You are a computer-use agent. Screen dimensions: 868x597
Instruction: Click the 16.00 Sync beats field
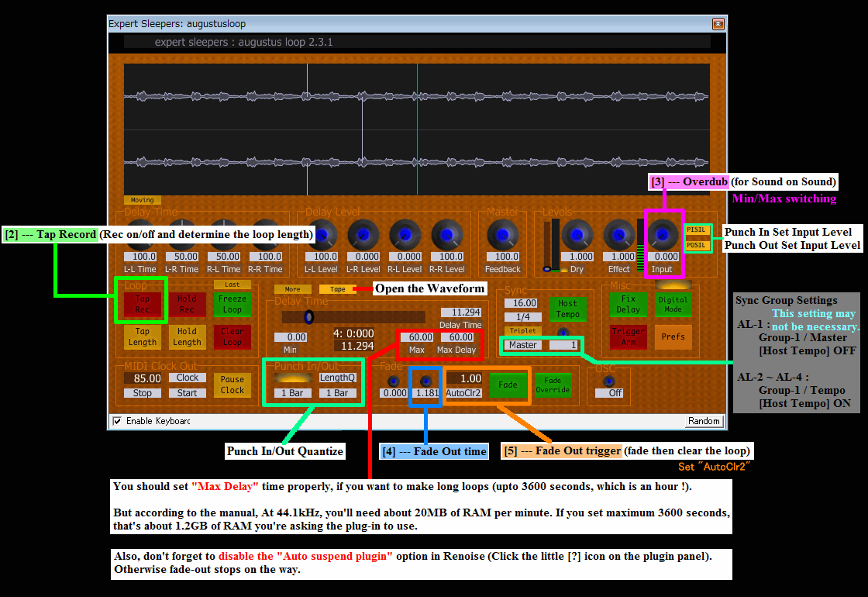(521, 303)
